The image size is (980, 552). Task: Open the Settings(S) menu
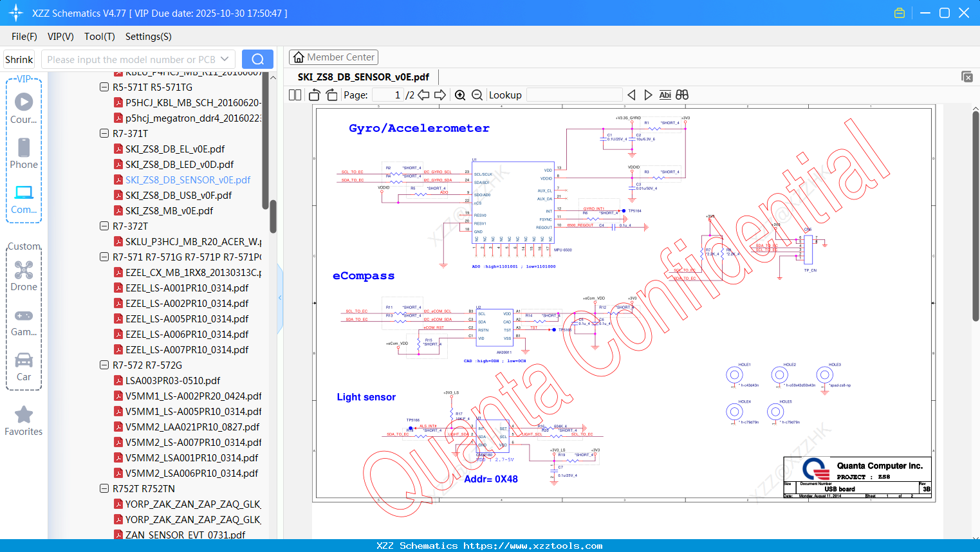coord(149,37)
